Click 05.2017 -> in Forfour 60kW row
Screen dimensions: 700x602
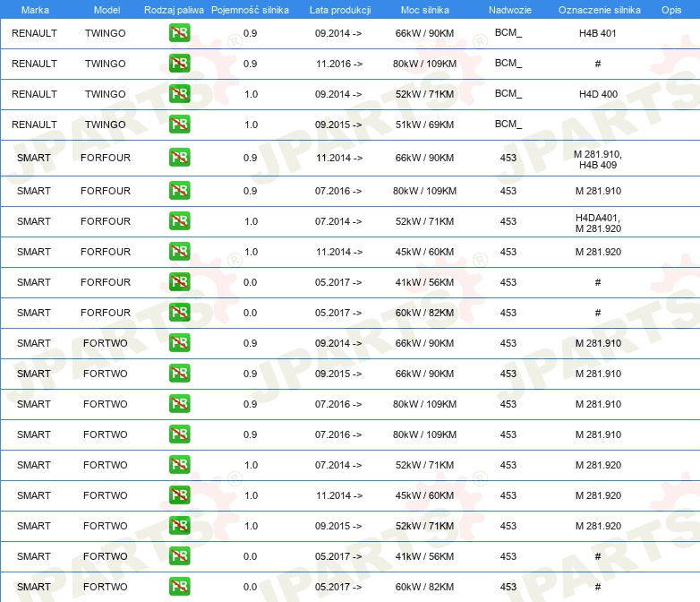pyautogui.click(x=338, y=313)
